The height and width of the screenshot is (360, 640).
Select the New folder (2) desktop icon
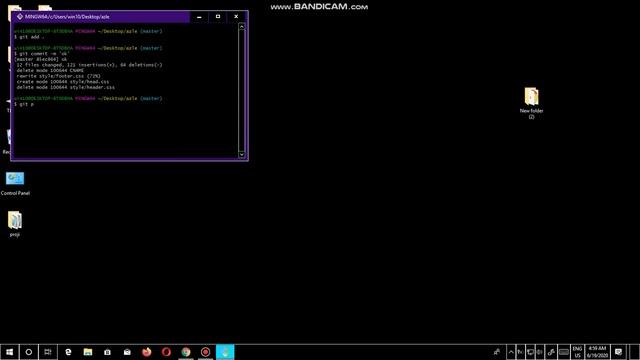(531, 103)
